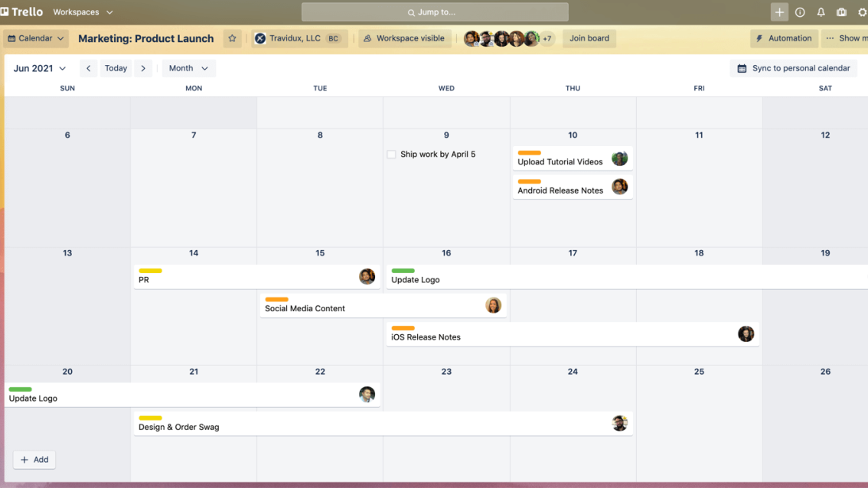Open the Travidux, LLC workspace button
Viewport: 868px width, 488px height.
coord(299,38)
